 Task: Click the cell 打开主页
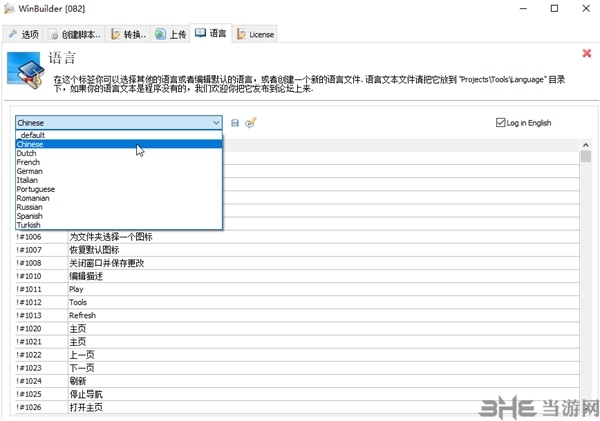323,407
